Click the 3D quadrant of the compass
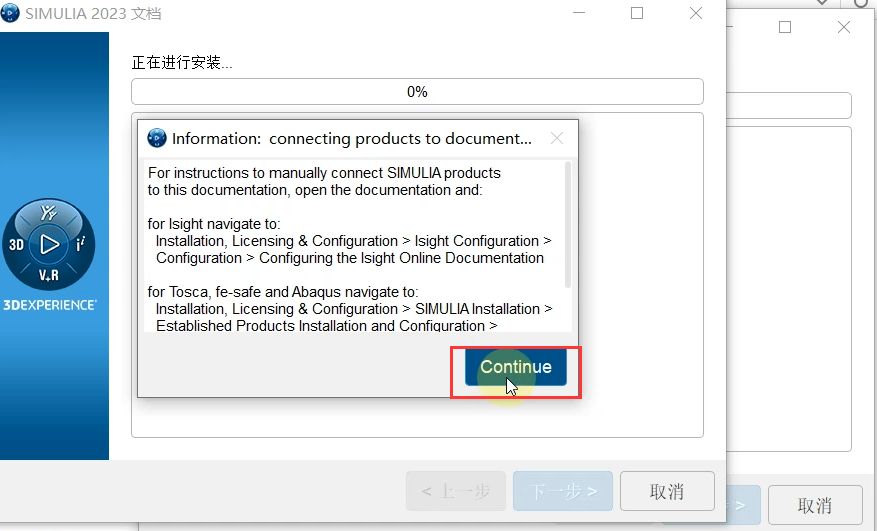Viewport: 877px width, 531px height. point(16,245)
